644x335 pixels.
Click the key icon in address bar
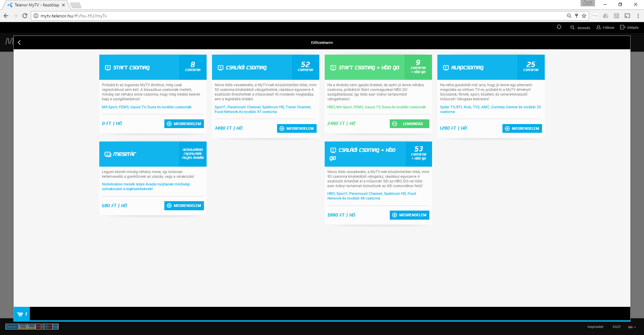(577, 16)
